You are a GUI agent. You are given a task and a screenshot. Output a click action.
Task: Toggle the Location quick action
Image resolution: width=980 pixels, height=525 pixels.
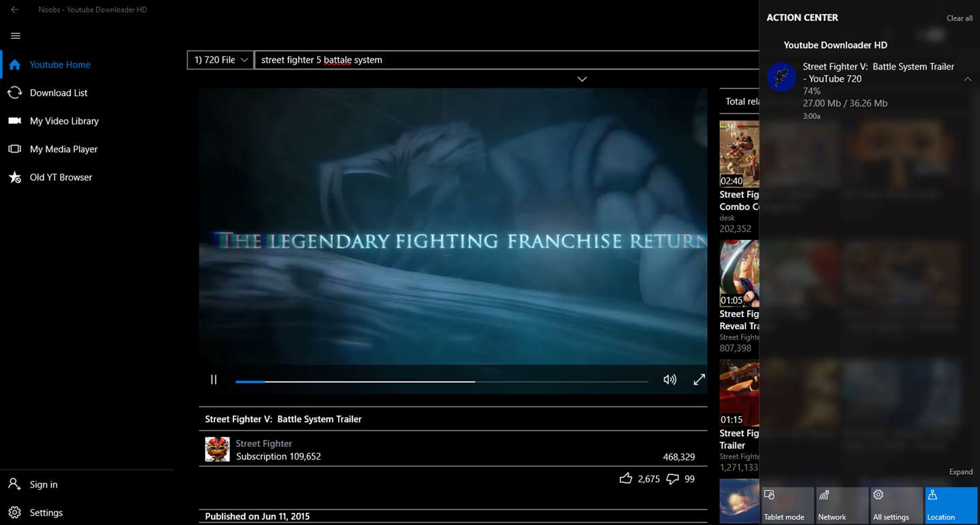951,505
